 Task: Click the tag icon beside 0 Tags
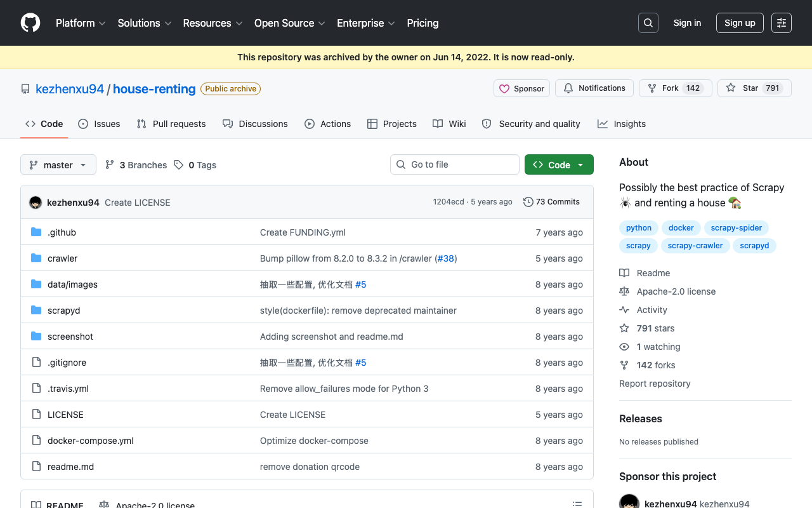(x=178, y=164)
